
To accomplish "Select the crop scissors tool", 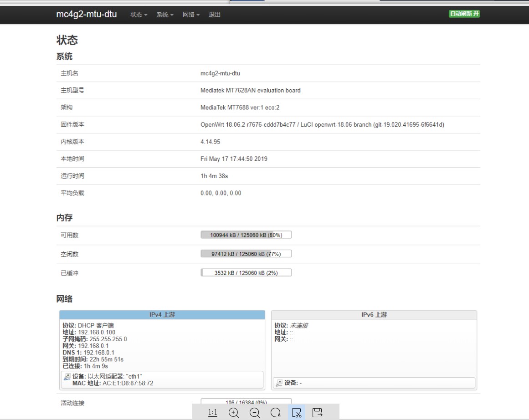I will coord(297,413).
